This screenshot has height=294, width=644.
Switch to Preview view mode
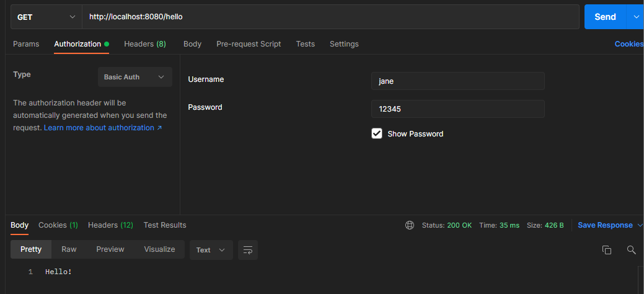click(110, 249)
